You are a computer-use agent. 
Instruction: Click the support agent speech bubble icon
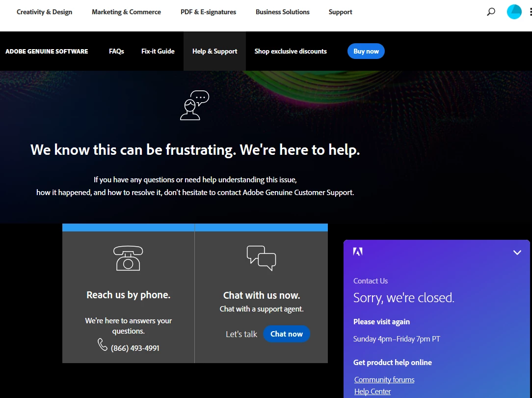tap(194, 105)
